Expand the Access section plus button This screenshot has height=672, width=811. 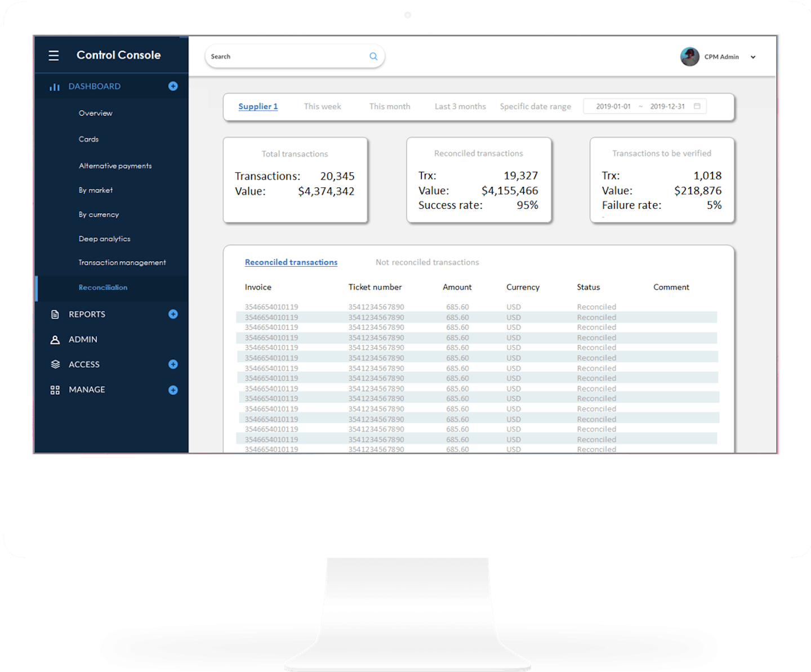173,365
